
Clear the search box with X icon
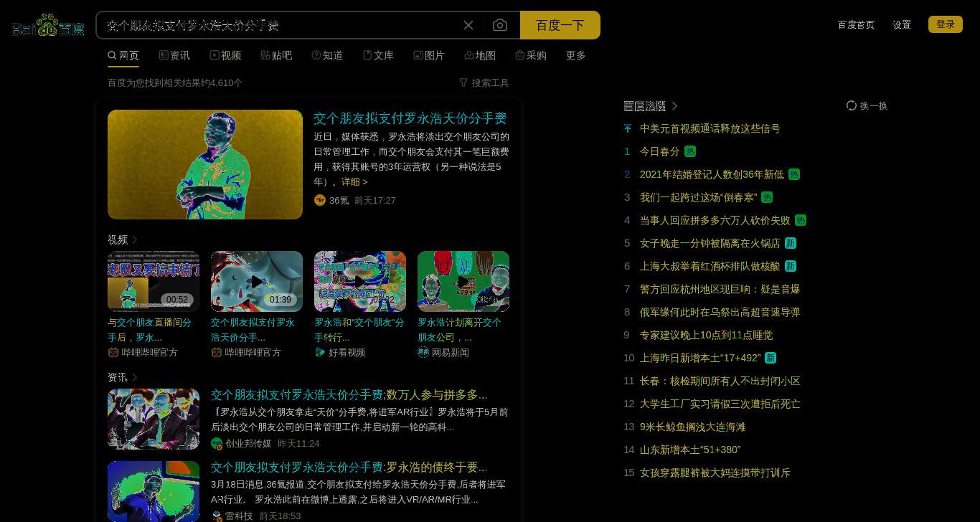pyautogui.click(x=468, y=25)
